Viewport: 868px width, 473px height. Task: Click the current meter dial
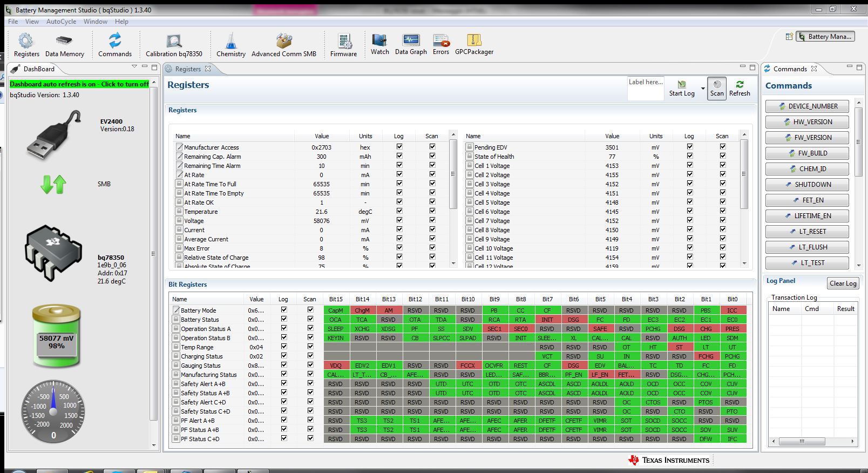(x=53, y=411)
